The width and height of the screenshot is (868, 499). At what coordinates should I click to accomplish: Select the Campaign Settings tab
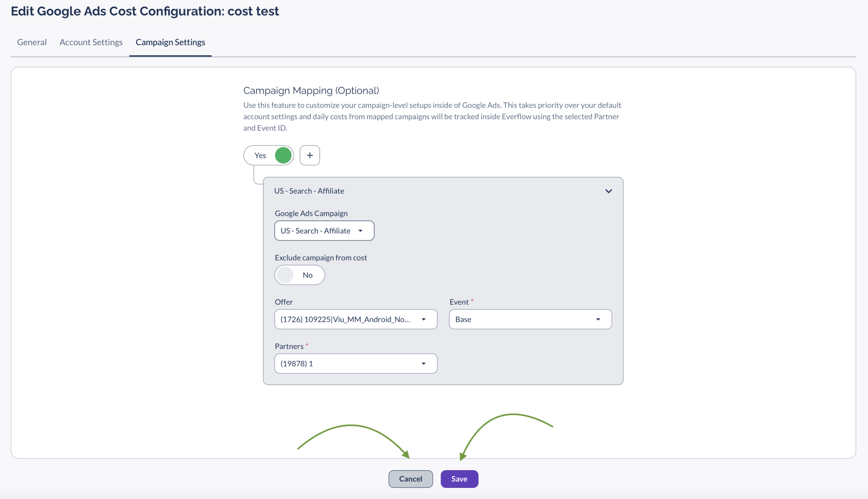pyautogui.click(x=170, y=42)
